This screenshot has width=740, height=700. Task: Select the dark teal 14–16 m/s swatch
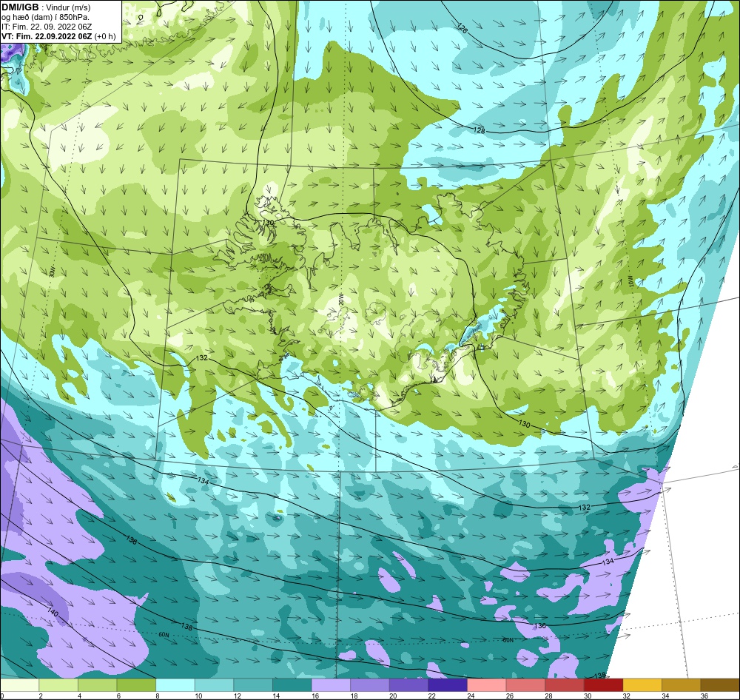pos(292,685)
